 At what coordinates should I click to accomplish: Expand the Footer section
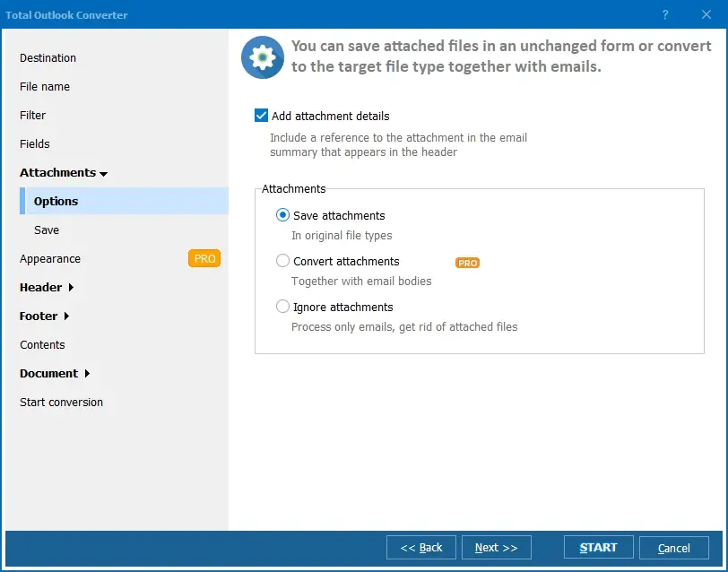click(x=40, y=316)
